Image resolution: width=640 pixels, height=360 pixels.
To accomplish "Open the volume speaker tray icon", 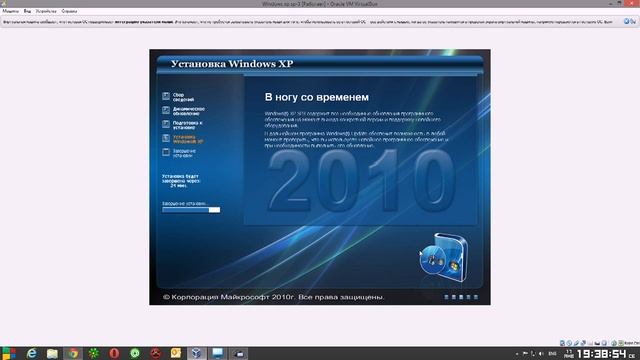I will point(541,353).
